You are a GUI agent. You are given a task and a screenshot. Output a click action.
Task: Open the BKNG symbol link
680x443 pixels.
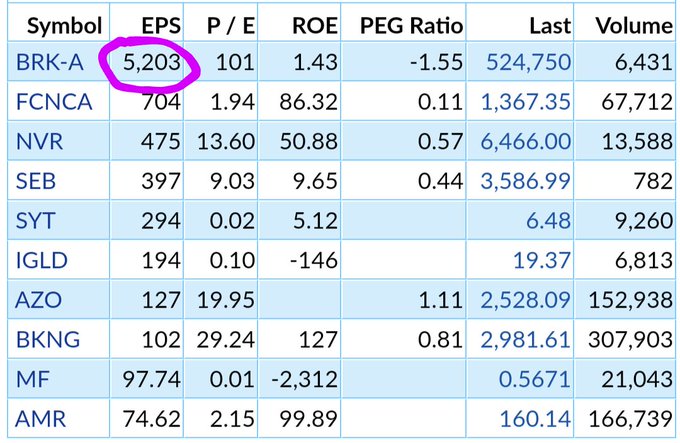click(48, 339)
